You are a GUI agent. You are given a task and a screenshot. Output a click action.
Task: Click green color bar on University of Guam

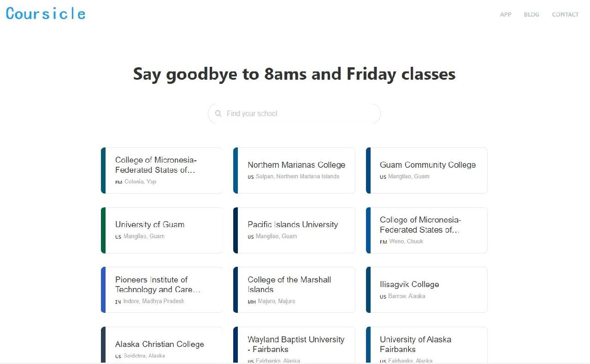pyautogui.click(x=103, y=230)
